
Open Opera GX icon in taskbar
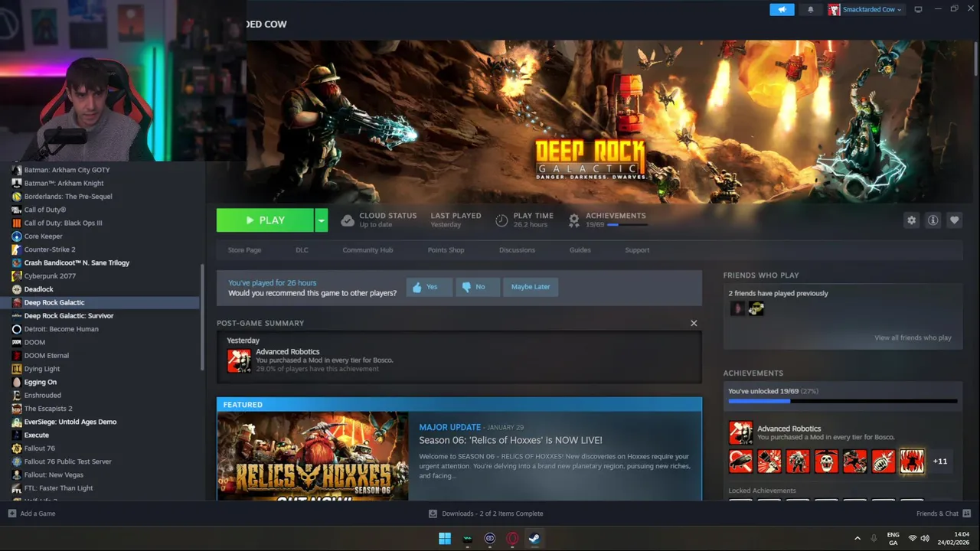click(x=512, y=538)
